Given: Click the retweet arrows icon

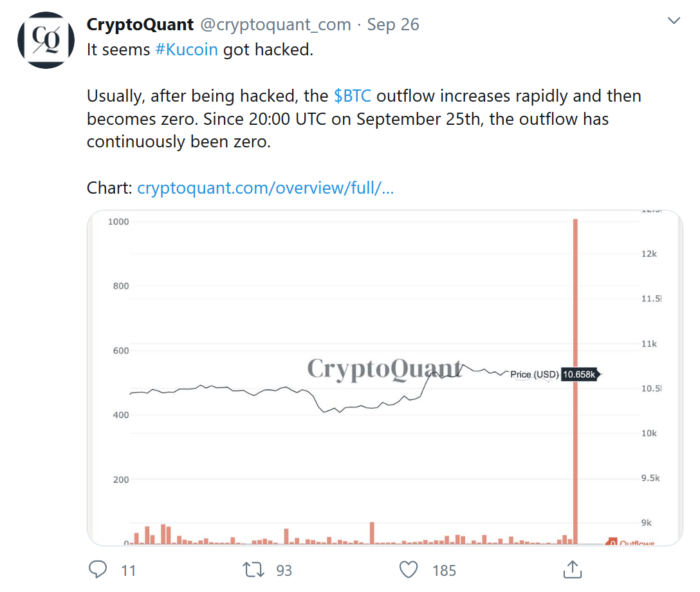Looking at the screenshot, I should 253,569.
